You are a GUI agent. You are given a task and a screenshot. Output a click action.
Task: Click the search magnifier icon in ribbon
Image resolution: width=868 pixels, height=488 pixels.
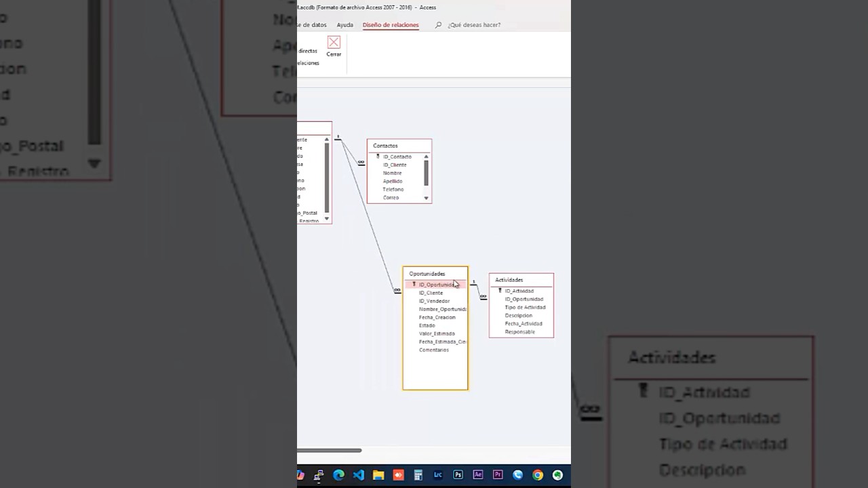click(438, 25)
